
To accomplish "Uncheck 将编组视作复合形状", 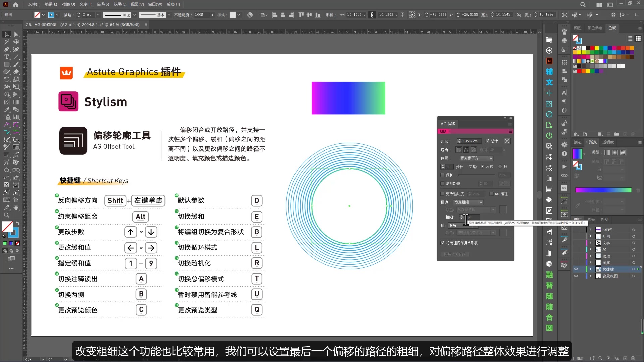I will (x=442, y=242).
